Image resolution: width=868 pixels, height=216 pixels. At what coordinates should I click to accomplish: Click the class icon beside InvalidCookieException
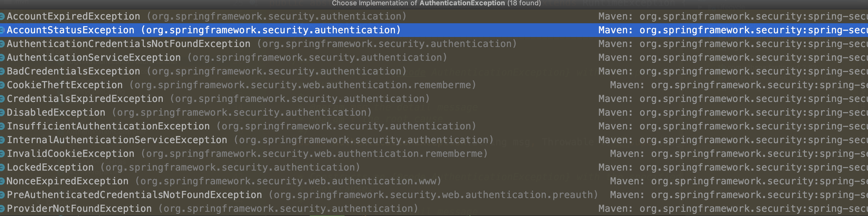point(2,154)
